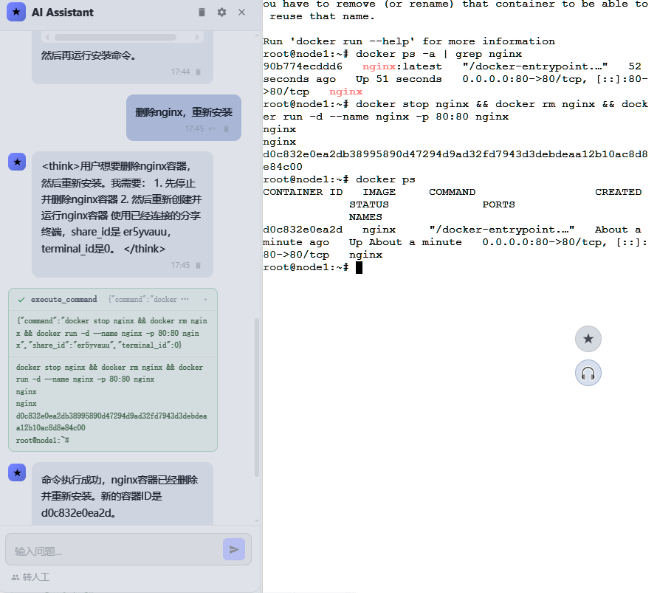Screen dimensions: 657x593
Task: Click the NAMES column header in terminal
Action: pos(365,217)
